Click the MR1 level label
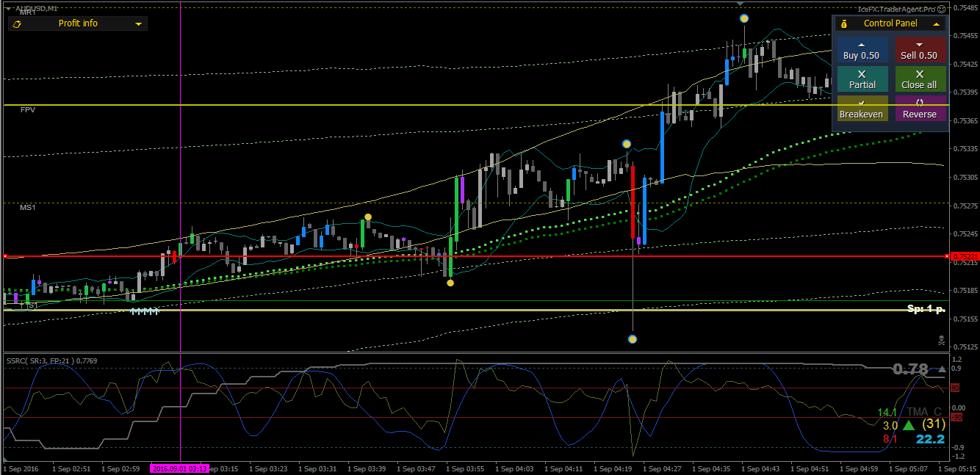 click(x=28, y=12)
